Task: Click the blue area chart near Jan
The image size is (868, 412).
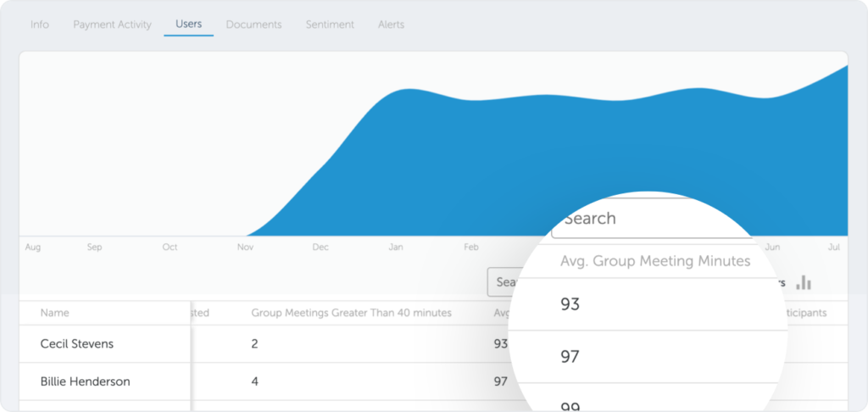Action: click(x=396, y=166)
